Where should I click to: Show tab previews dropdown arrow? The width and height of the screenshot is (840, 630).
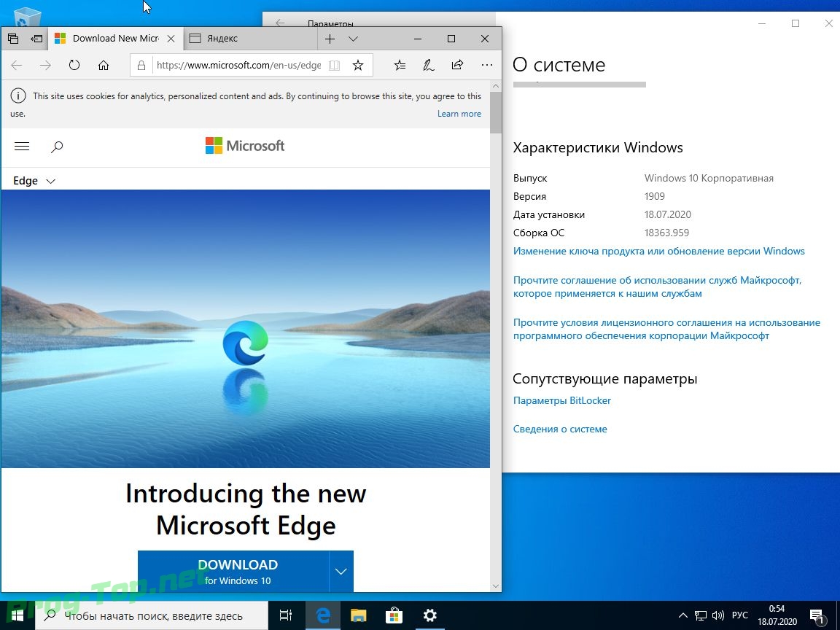(353, 39)
